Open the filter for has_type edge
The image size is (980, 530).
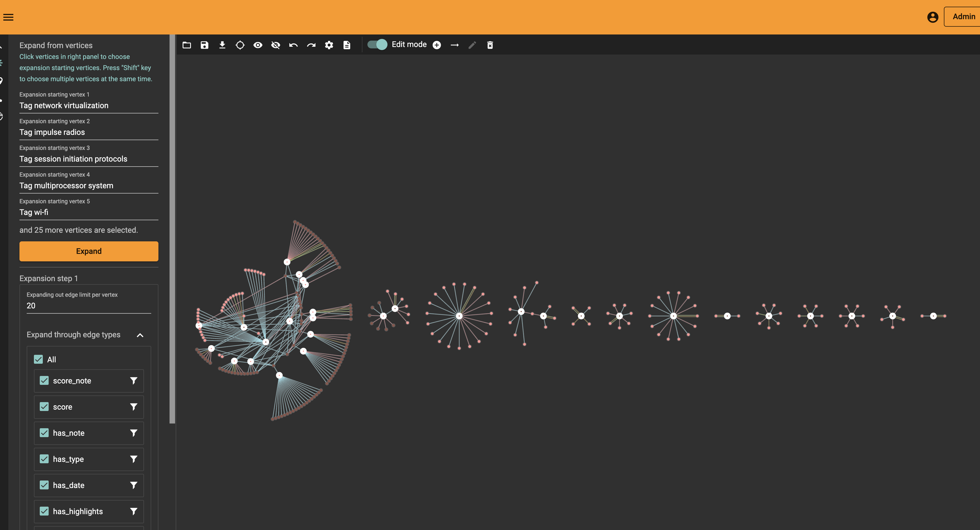[x=133, y=459]
